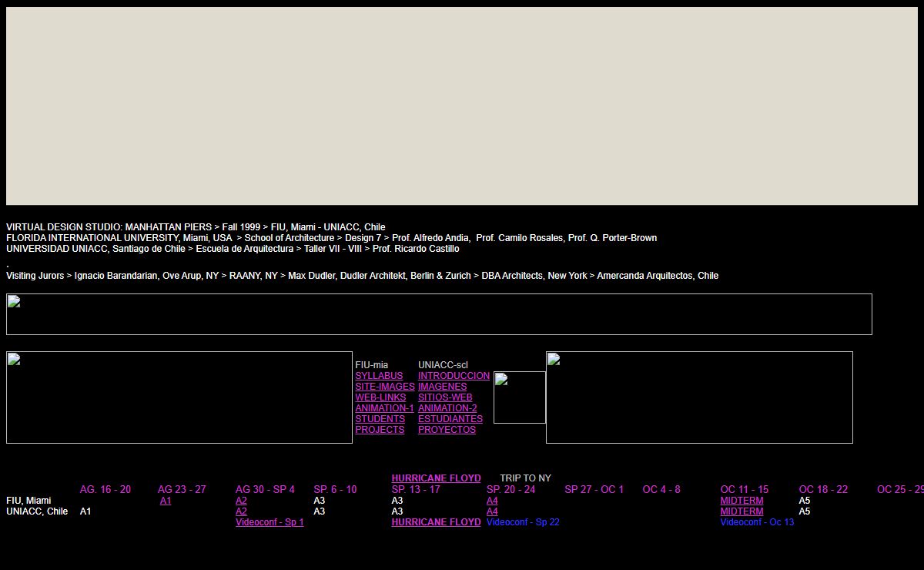The width and height of the screenshot is (924, 570).
Task: Open the PROJECTS link
Action: coord(380,430)
